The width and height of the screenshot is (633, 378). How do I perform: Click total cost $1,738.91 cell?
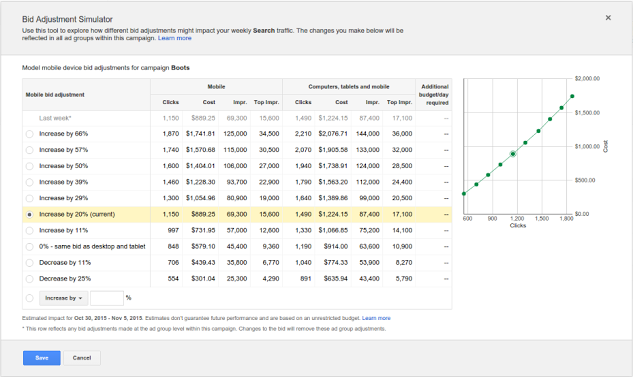point(333,166)
